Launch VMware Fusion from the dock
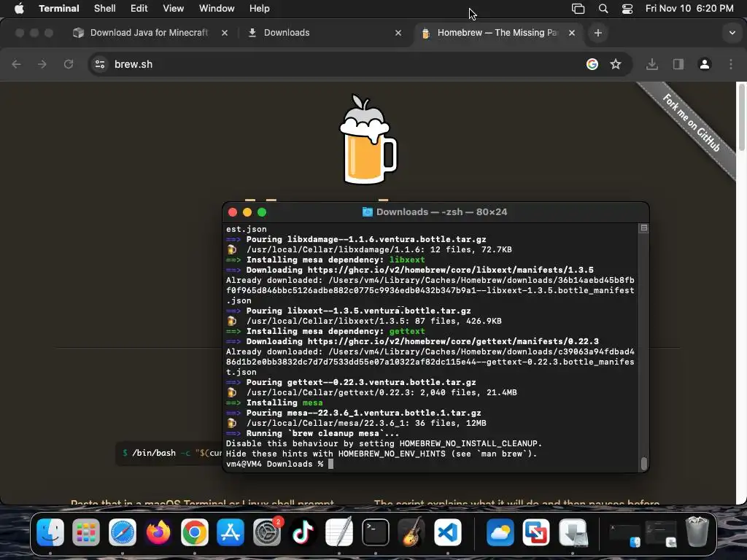The height and width of the screenshot is (560, 747). click(536, 532)
